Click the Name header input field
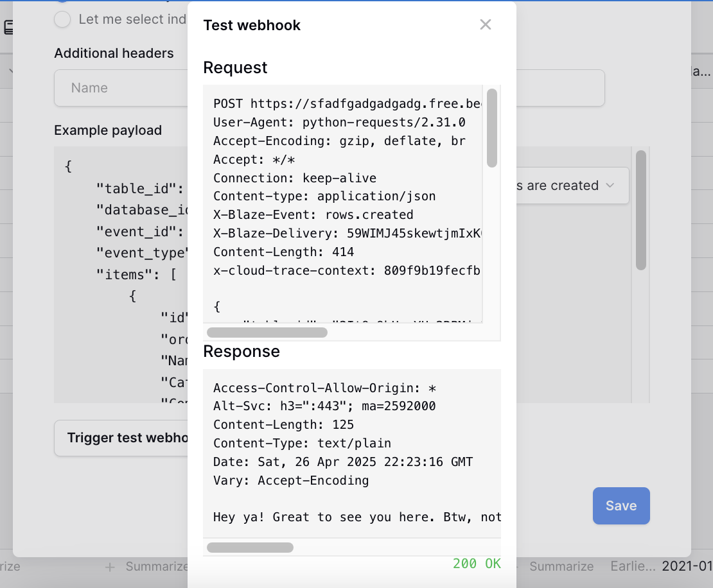Screen dimensions: 713x588 pos(121,88)
